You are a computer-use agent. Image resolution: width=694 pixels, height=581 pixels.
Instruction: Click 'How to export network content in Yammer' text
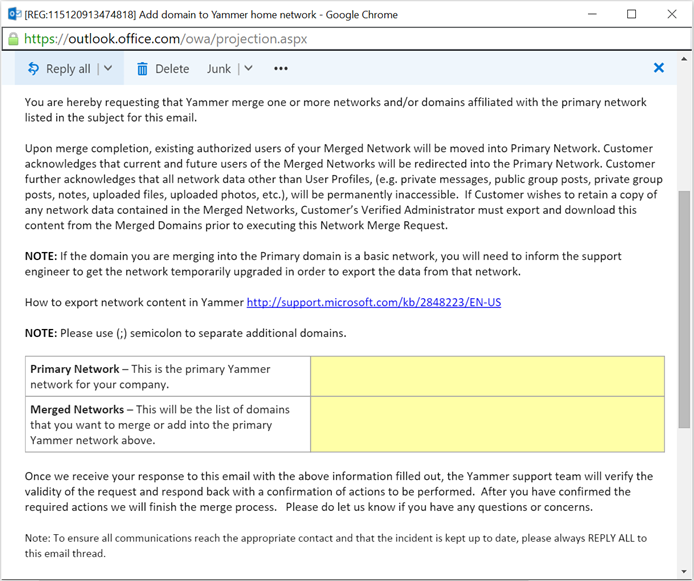[x=134, y=302]
